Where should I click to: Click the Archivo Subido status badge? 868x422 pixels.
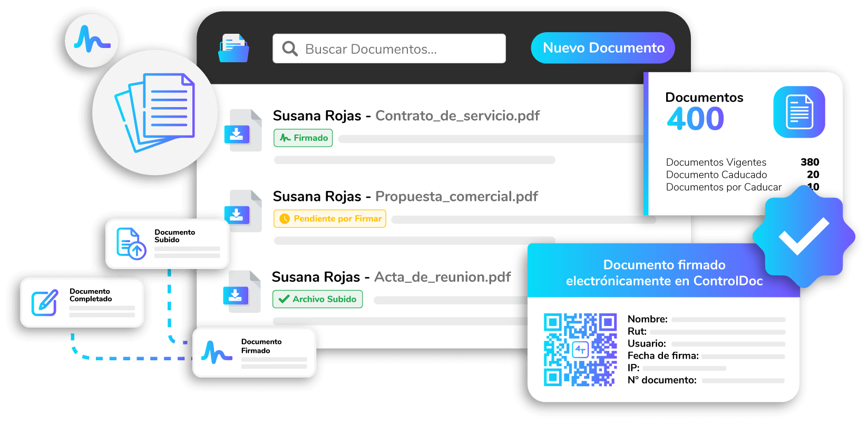click(x=317, y=299)
